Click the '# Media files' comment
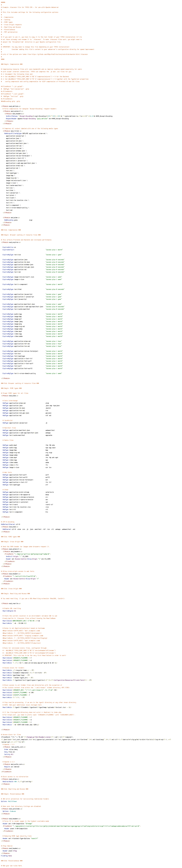Image resolution: width=182 pixels, height=868 pixels. (x=8, y=440)
